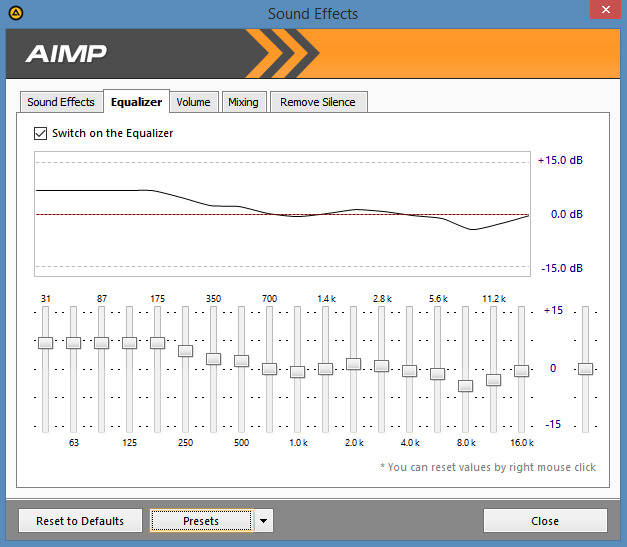This screenshot has height=547, width=627.
Task: Toggle the Switch on the Equalizer checkbox
Action: [41, 133]
